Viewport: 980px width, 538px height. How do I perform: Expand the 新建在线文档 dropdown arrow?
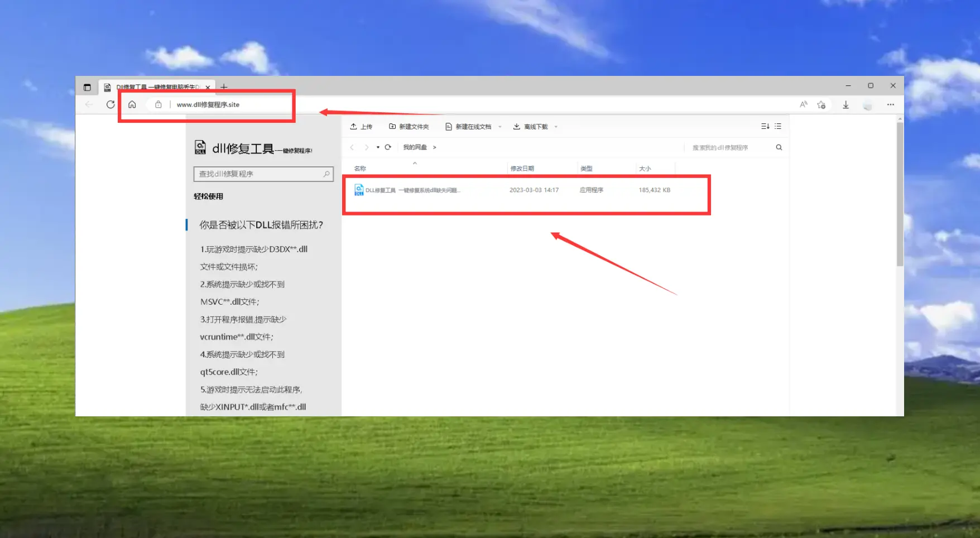tap(500, 127)
